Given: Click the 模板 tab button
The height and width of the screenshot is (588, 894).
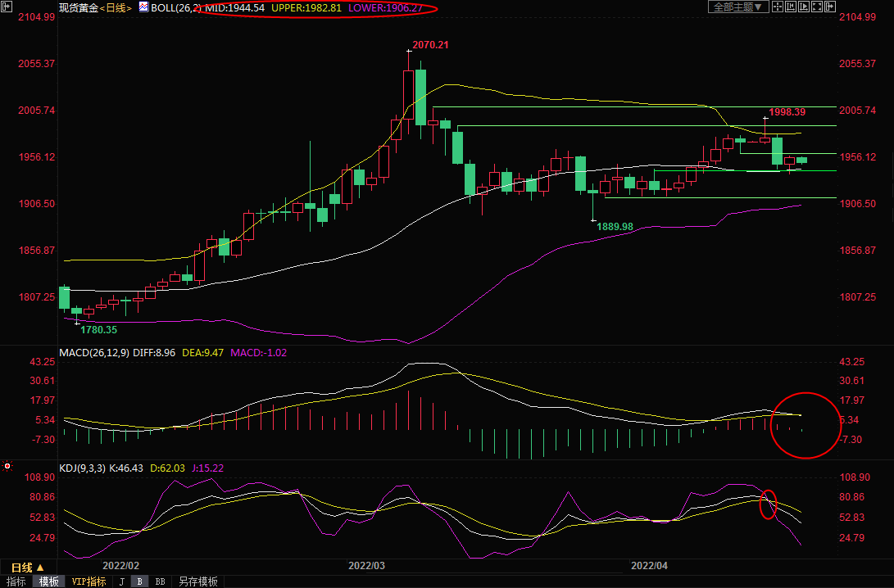Looking at the screenshot, I should (49, 581).
